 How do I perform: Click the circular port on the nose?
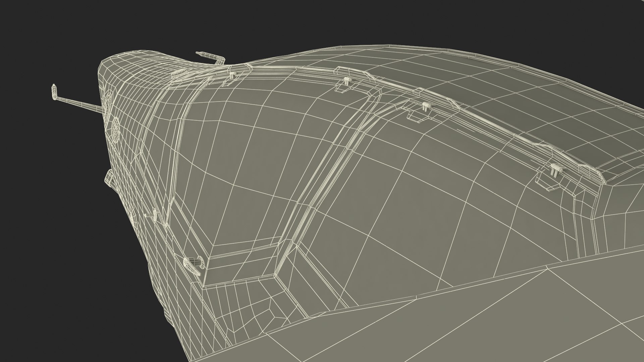pos(115,129)
